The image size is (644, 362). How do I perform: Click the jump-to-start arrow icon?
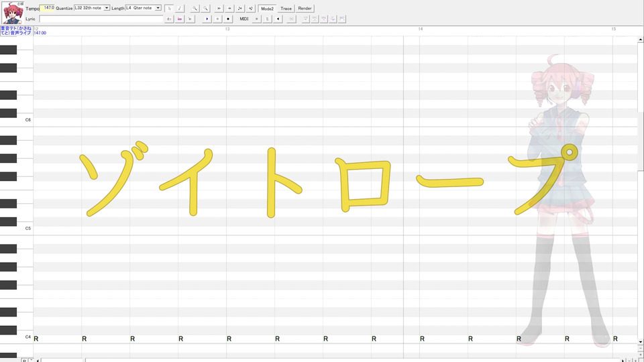(219, 8)
